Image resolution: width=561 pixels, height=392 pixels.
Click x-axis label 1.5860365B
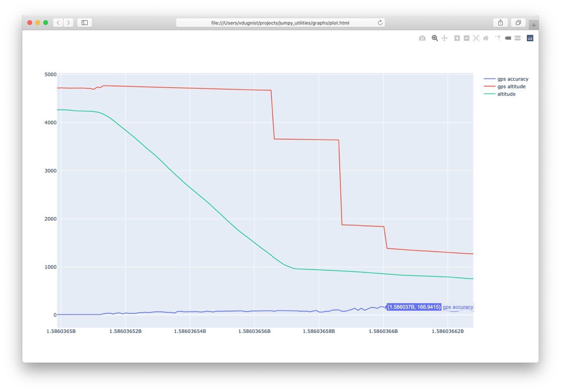click(x=61, y=331)
